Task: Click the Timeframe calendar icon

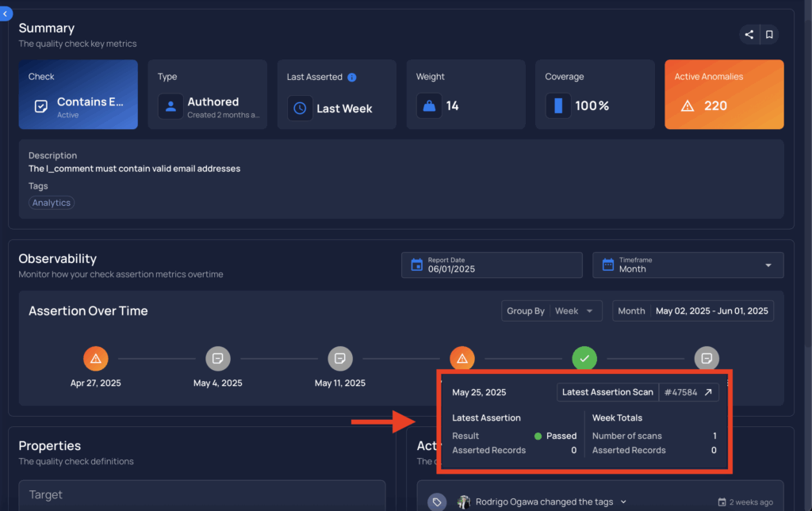Action: coord(608,265)
